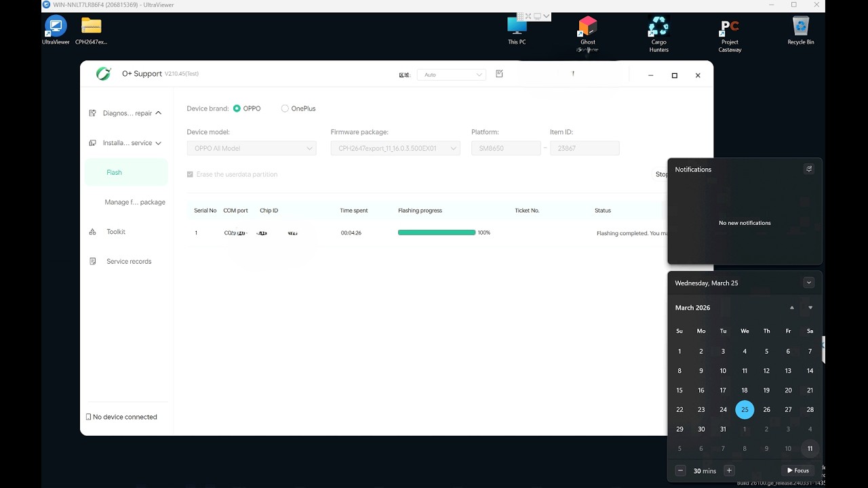Click the Service records sidebar icon
Viewport: 868px width, 488px height.
tap(92, 262)
